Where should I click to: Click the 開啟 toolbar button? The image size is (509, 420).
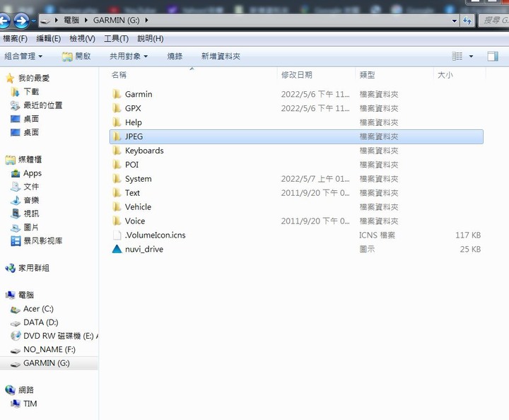(76, 56)
